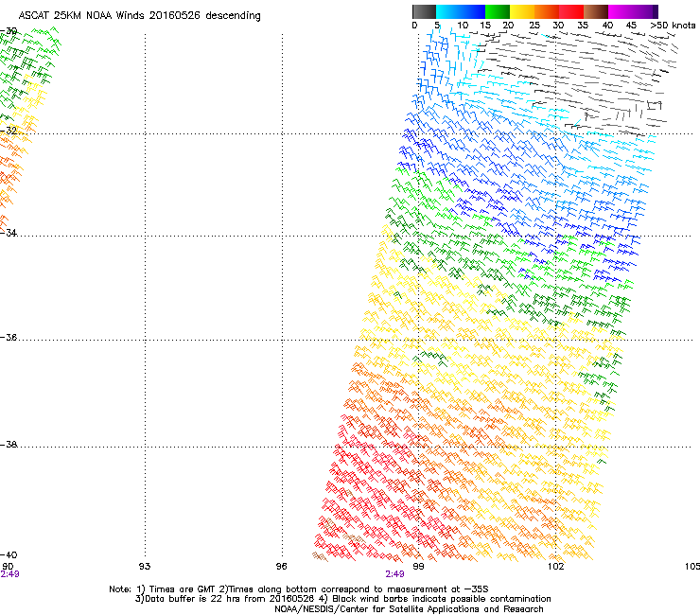Viewport: 700px width, 615px height.
Task: Click the yellow 20-25 knots color segment
Action: click(x=522, y=11)
